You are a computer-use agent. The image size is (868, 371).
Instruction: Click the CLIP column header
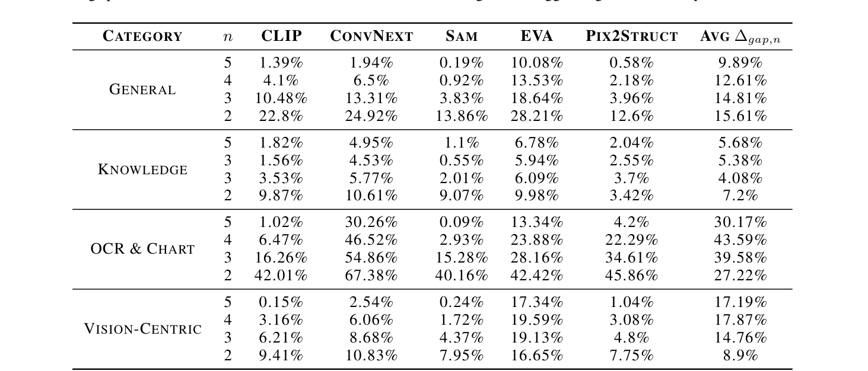tap(281, 36)
